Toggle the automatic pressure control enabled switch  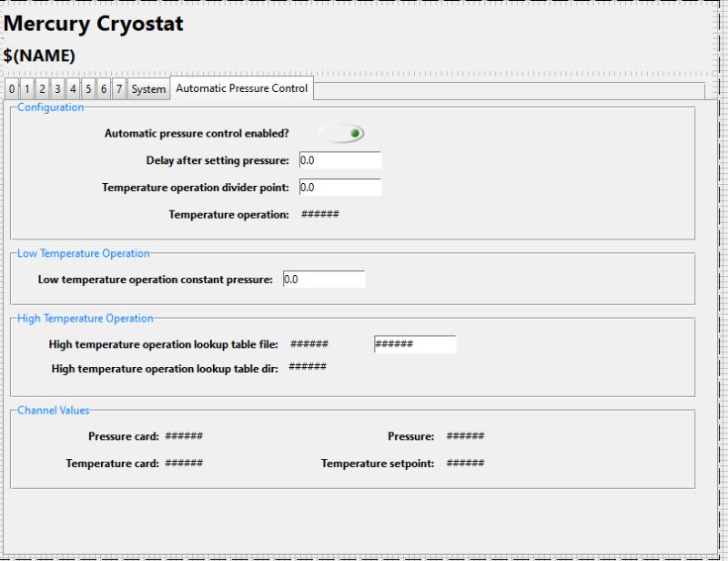pos(341,132)
